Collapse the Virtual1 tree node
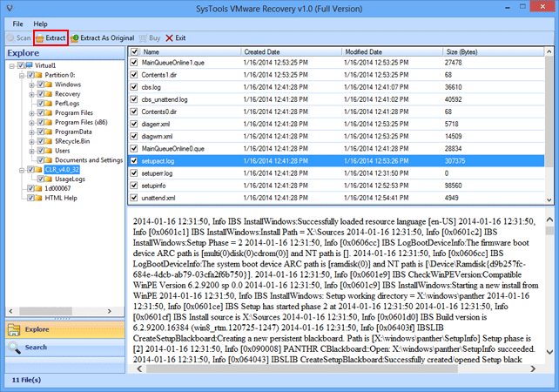Screen dimensions: 559x392 12,65
